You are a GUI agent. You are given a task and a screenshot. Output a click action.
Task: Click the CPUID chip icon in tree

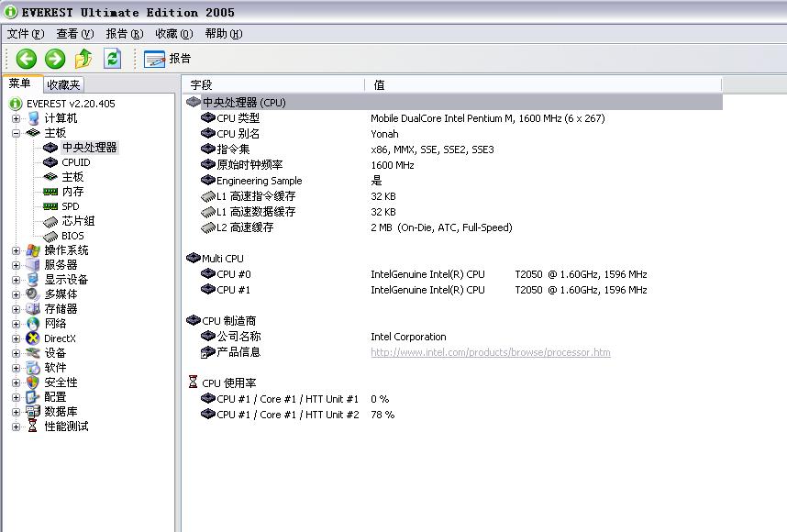(50, 162)
